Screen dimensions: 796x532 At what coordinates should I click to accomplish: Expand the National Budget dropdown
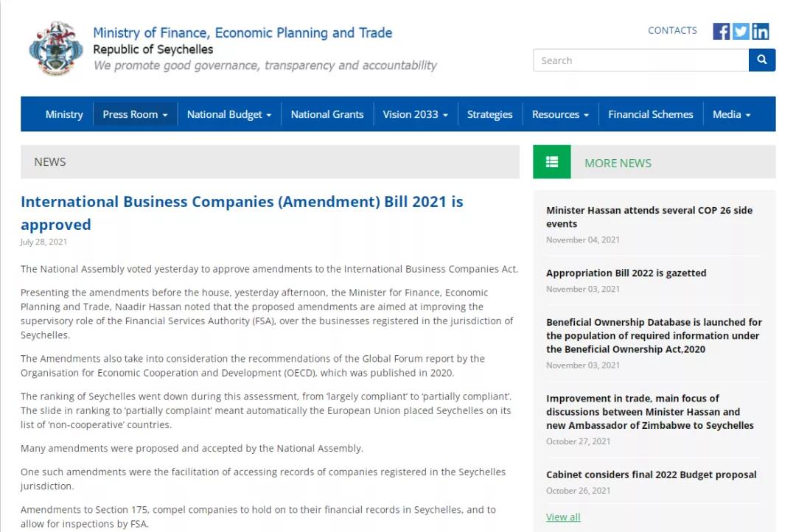(x=229, y=114)
